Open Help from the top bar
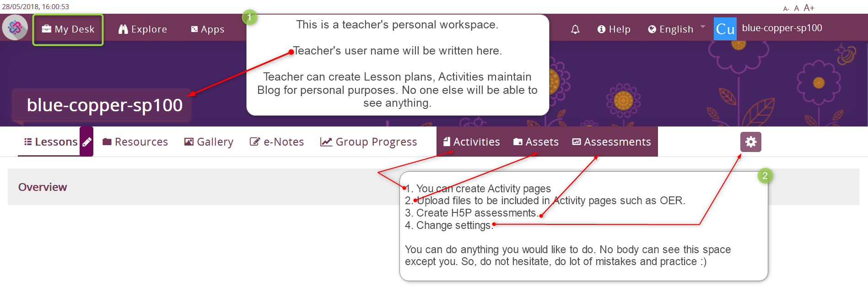 [x=614, y=29]
